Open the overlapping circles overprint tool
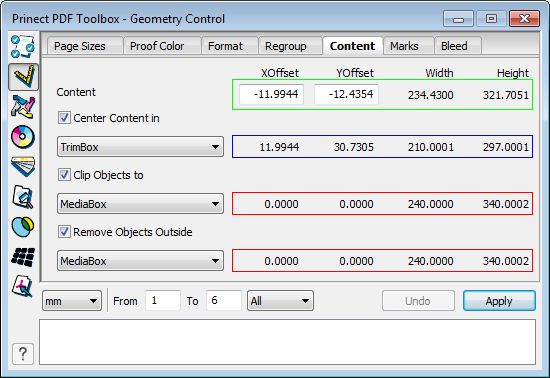The image size is (550, 378). (23, 227)
